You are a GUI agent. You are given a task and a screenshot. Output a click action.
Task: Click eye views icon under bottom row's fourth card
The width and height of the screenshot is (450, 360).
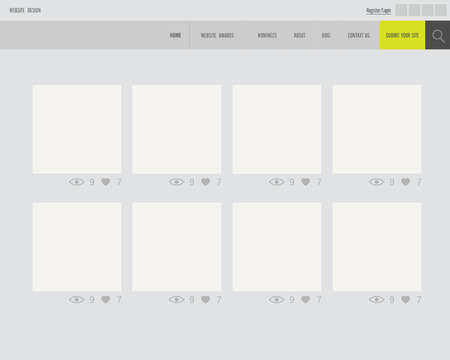377,300
